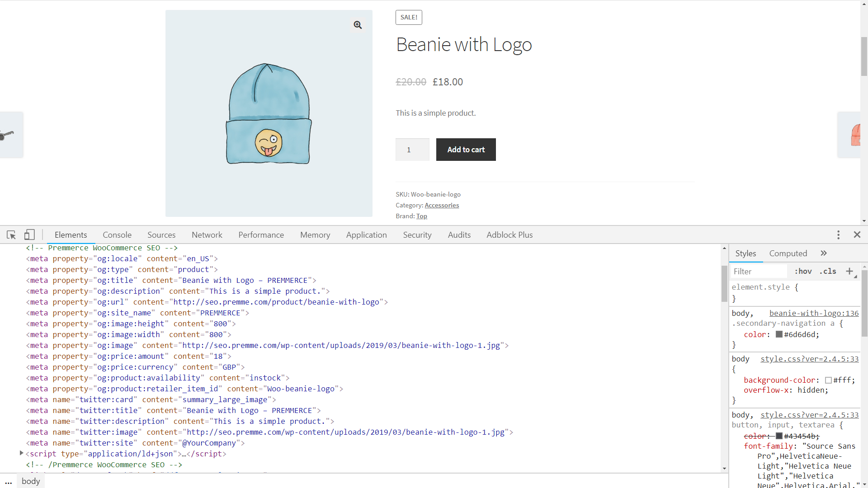Focus the styles Filter input

tap(759, 272)
